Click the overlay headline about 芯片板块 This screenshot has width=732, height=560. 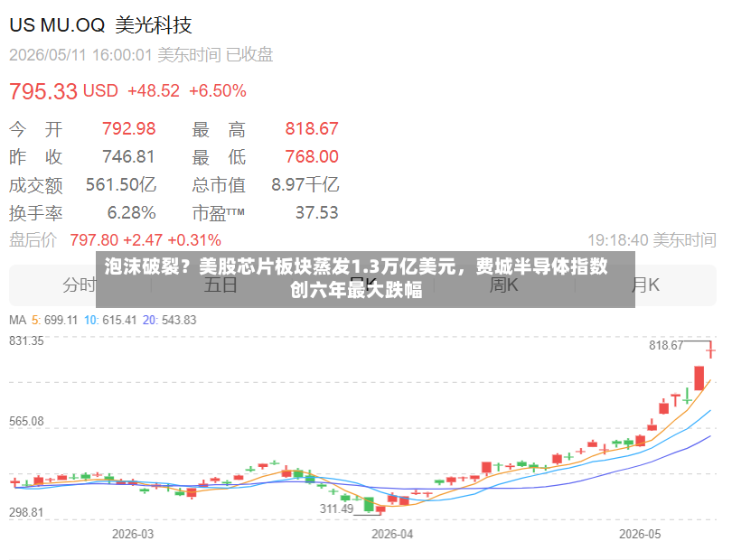(x=356, y=278)
